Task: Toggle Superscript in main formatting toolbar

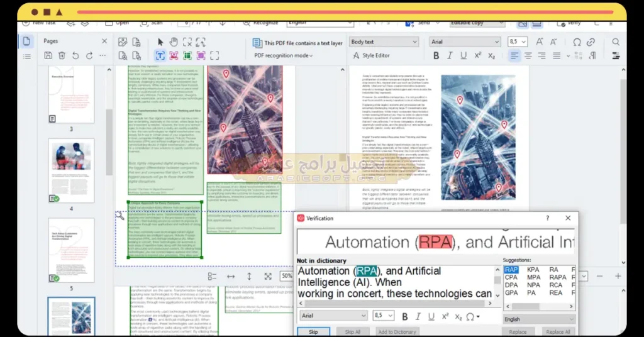Action: [x=478, y=55]
